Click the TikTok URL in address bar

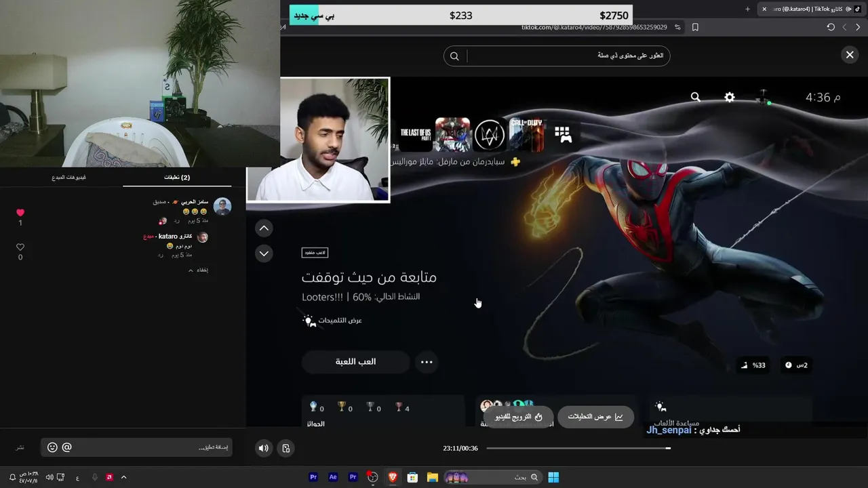tap(594, 27)
